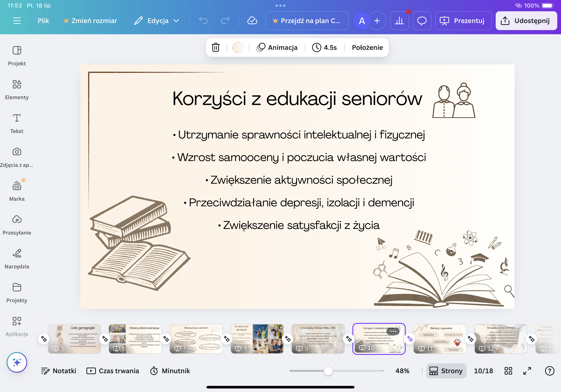Image resolution: width=561 pixels, height=392 pixels.
Task: Add transition between pages 5 and 6
Action: [x=105, y=339]
